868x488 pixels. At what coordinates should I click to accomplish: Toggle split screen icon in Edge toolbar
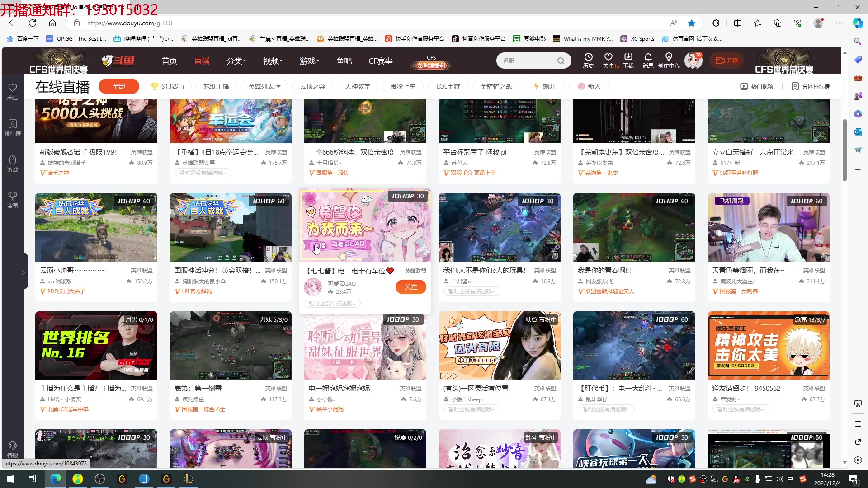tap(737, 23)
